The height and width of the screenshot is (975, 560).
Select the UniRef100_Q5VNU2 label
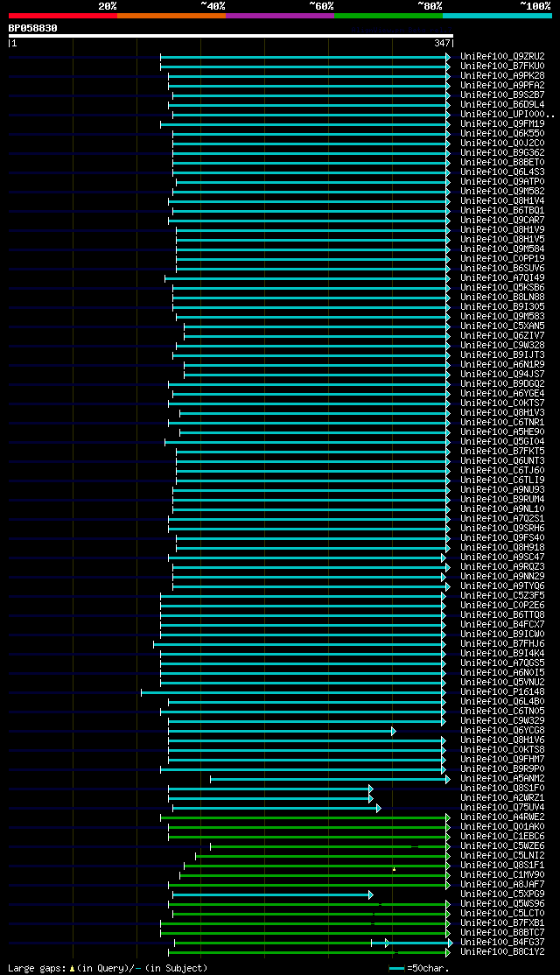(x=502, y=682)
